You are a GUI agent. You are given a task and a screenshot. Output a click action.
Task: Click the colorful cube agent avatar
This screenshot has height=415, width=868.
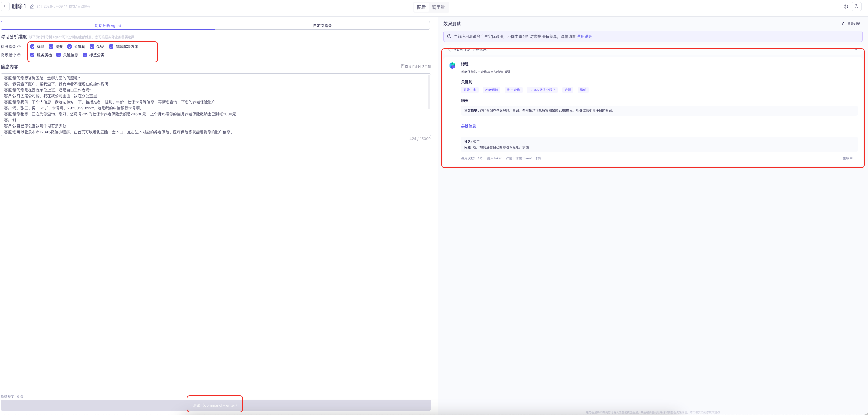click(452, 65)
